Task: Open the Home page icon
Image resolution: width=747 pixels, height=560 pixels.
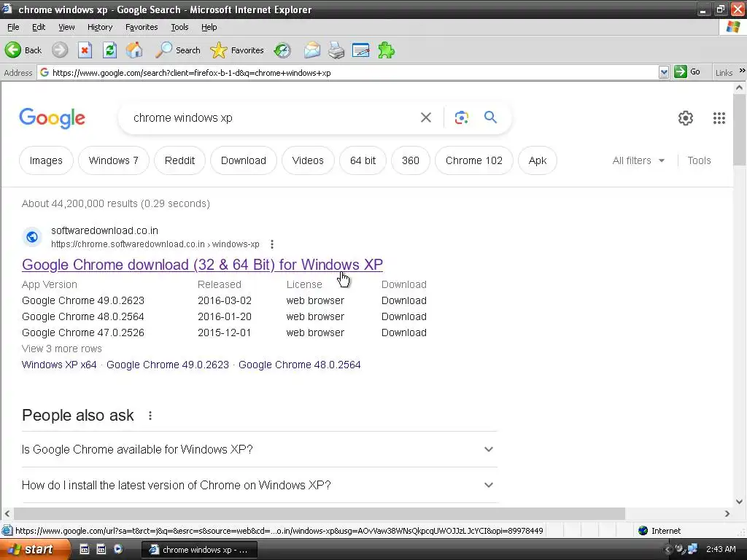Action: pyautogui.click(x=134, y=50)
